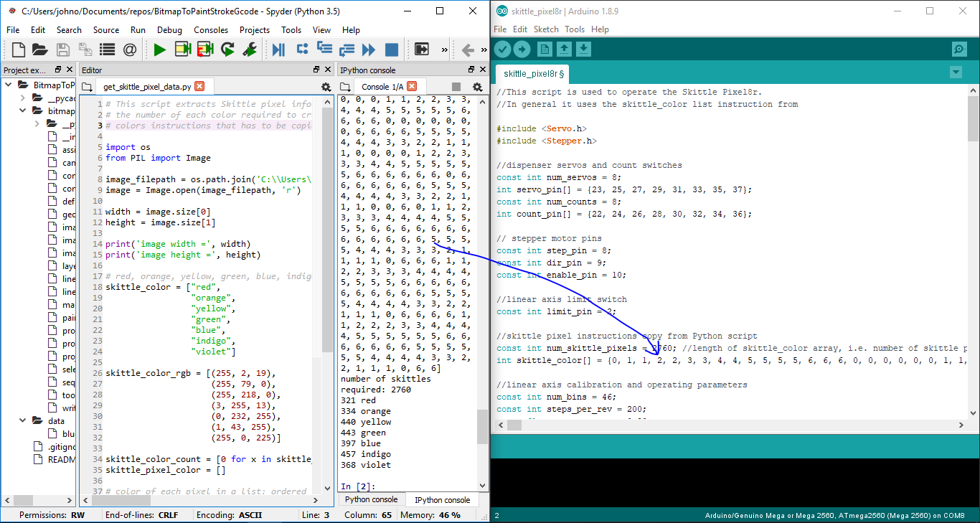
Task: Collapse the data folder in tree
Action: point(23,420)
